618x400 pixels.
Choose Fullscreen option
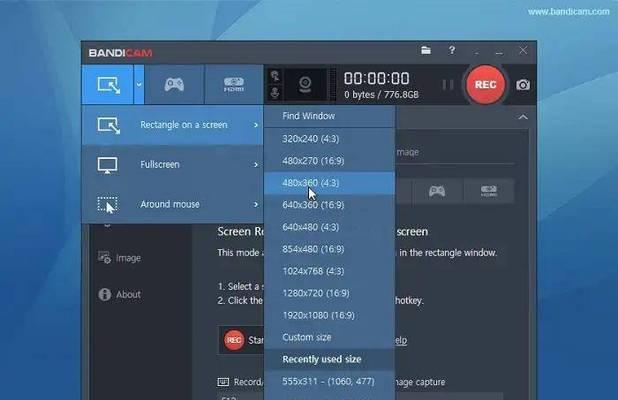point(173,165)
